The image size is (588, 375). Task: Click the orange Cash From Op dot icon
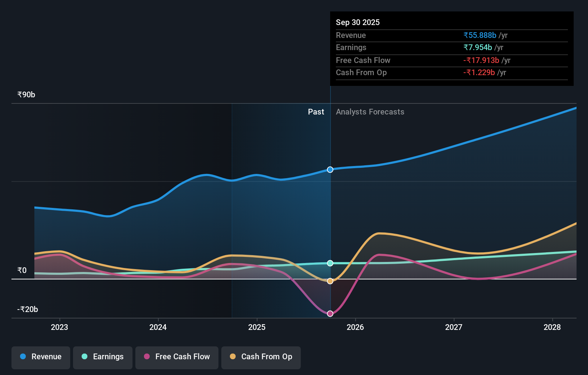click(232, 357)
